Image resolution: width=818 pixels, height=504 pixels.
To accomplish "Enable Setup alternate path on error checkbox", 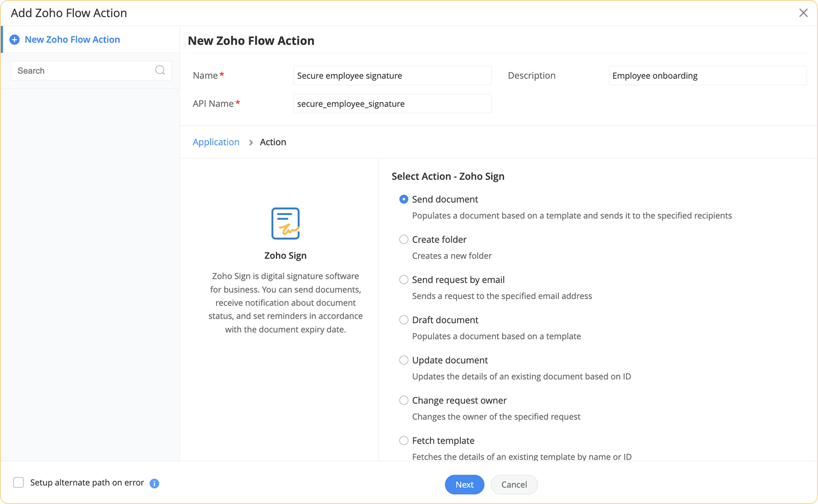I will 18,483.
